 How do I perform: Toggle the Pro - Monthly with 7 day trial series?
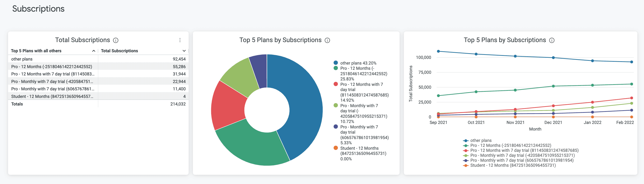466,155
